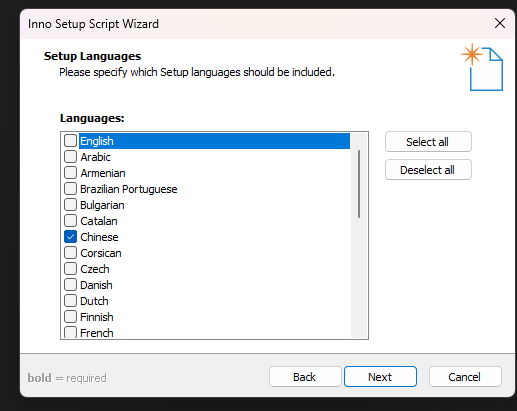Viewport: 517px width, 411px height.
Task: Select the Danish list entry text
Action: tap(96, 285)
